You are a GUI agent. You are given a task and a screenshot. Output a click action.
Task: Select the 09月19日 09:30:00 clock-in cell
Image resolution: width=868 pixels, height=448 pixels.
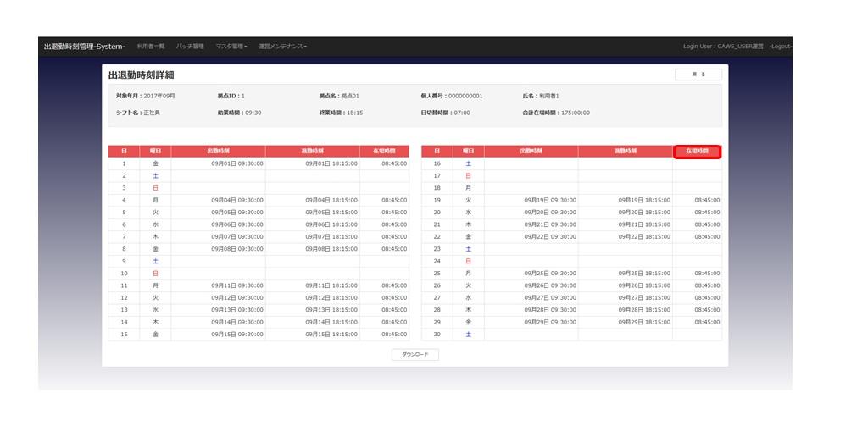550,200
